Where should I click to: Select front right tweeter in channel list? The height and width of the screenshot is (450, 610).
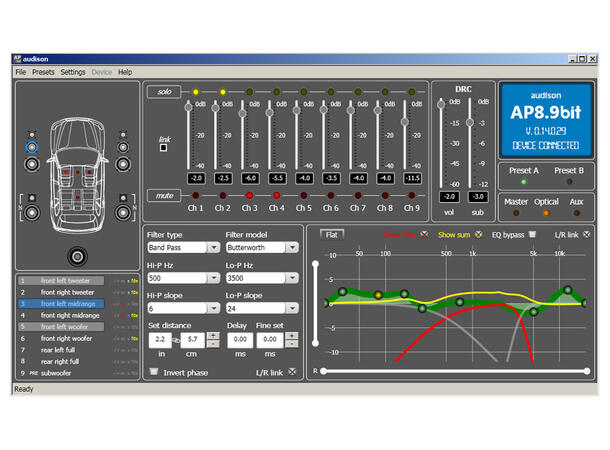click(x=67, y=292)
